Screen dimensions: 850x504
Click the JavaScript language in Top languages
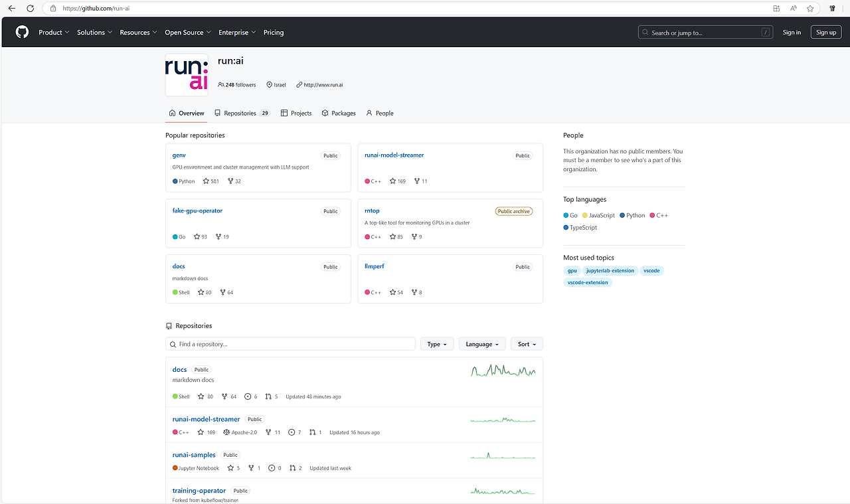[598, 216]
